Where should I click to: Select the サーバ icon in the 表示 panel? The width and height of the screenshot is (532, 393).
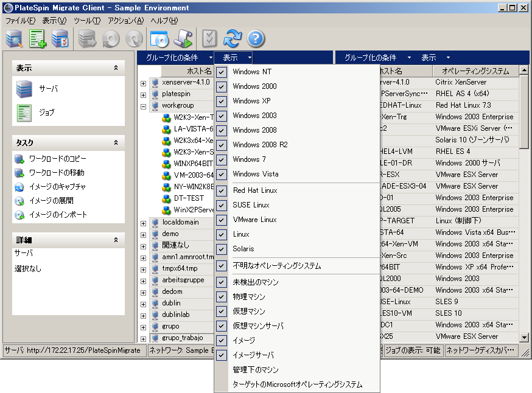tap(24, 89)
